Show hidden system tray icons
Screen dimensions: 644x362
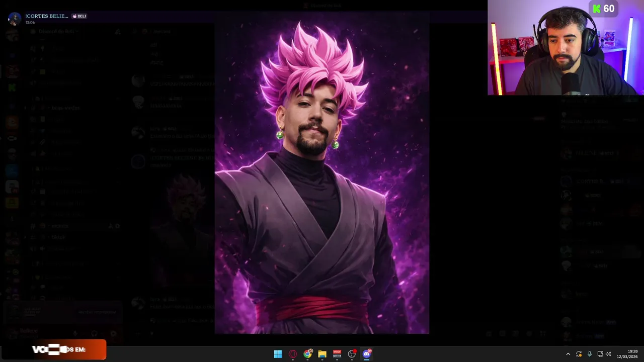(568, 354)
